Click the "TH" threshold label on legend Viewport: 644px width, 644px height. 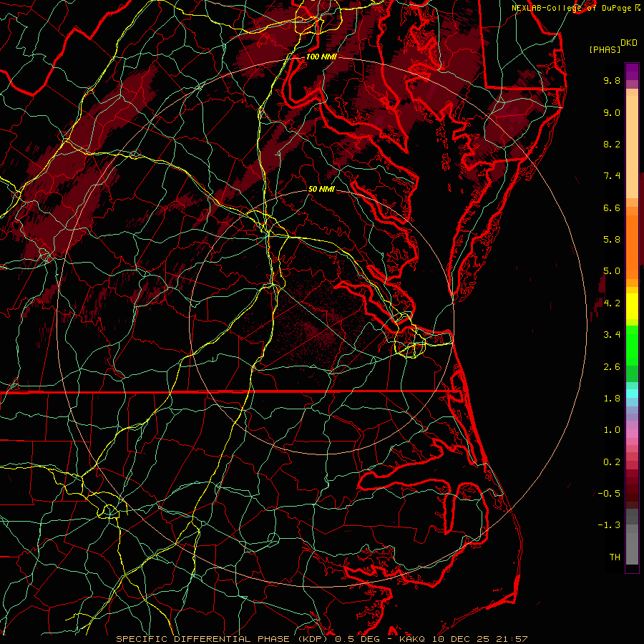pyautogui.click(x=615, y=557)
